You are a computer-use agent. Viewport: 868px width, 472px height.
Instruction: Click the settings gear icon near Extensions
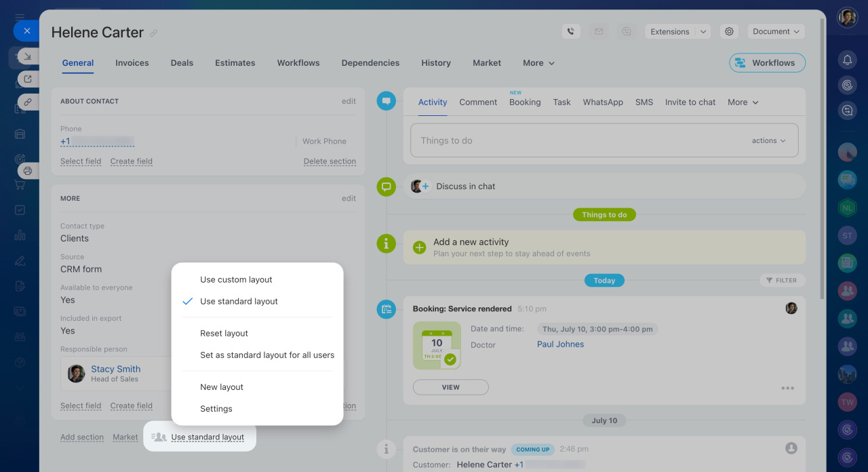(729, 31)
